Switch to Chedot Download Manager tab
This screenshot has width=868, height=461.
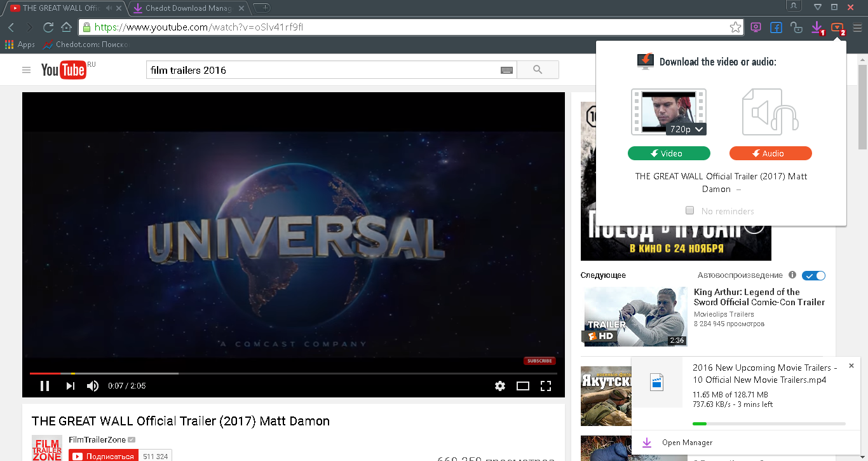189,8
